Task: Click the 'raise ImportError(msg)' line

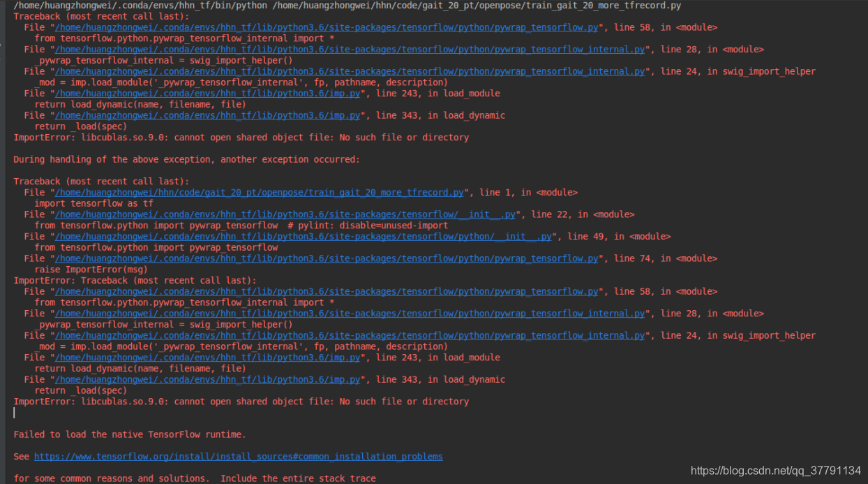Action: coord(91,270)
